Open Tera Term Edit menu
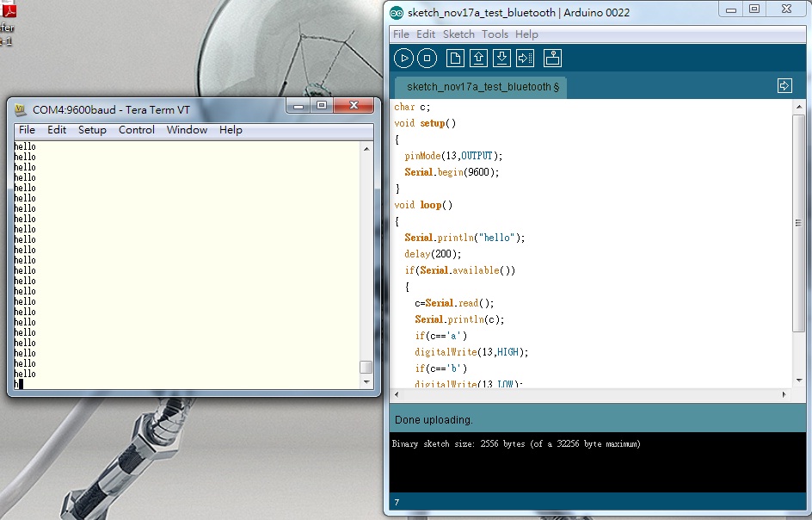The width and height of the screenshot is (812, 520). [57, 130]
